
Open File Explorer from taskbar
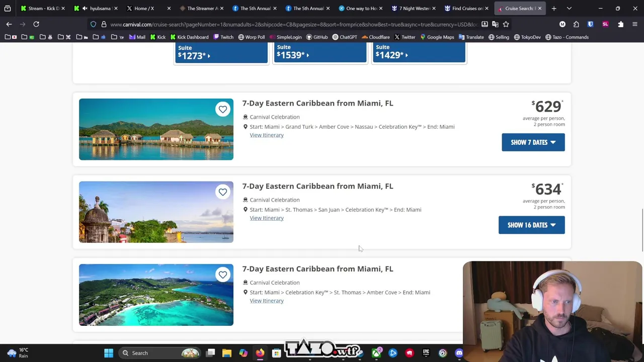click(227, 353)
